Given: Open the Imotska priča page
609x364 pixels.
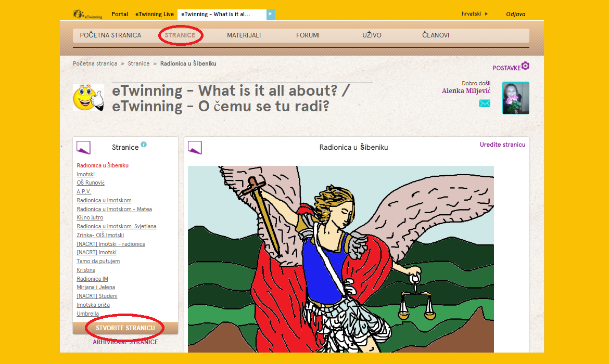Looking at the screenshot, I should coord(93,305).
